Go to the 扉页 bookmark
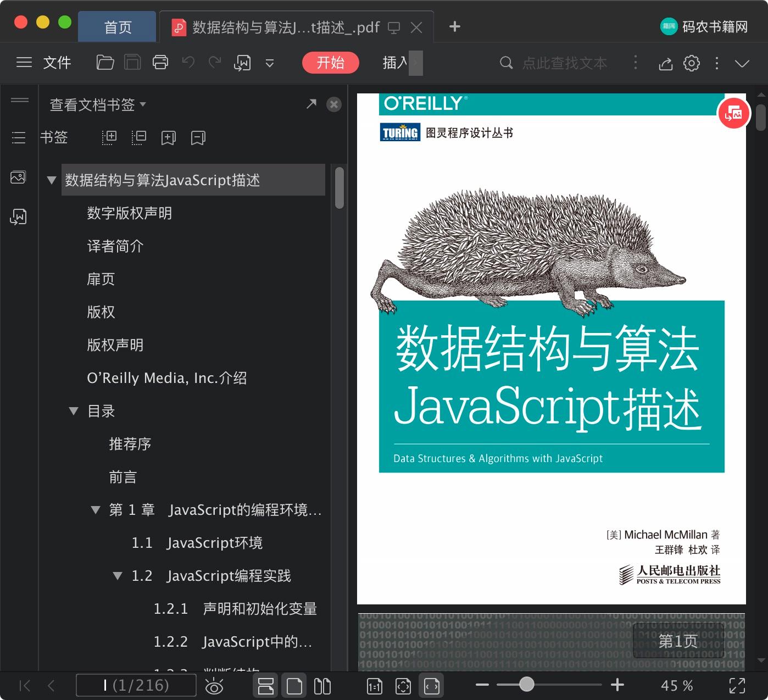Image resolution: width=768 pixels, height=700 pixels. (101, 279)
